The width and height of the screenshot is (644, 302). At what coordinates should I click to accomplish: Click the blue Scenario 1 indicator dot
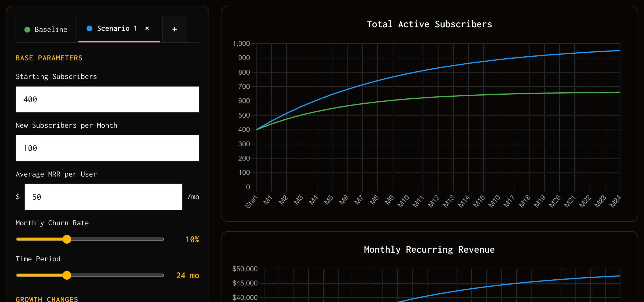90,28
